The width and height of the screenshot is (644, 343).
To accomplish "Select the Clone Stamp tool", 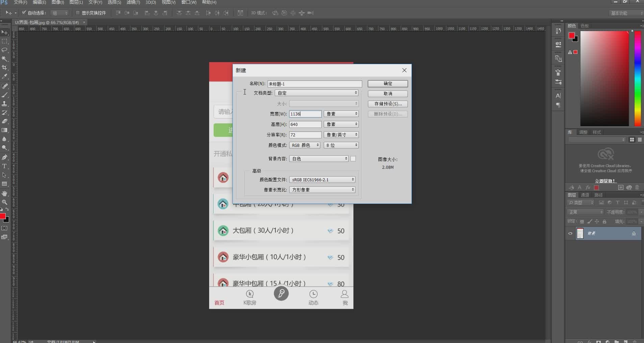I will [x=5, y=104].
